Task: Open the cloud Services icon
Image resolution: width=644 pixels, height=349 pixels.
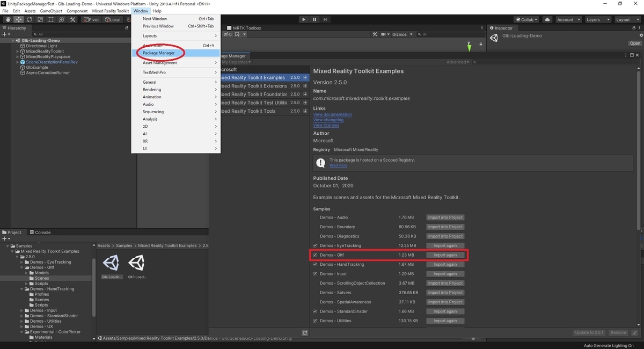Action: point(547,19)
